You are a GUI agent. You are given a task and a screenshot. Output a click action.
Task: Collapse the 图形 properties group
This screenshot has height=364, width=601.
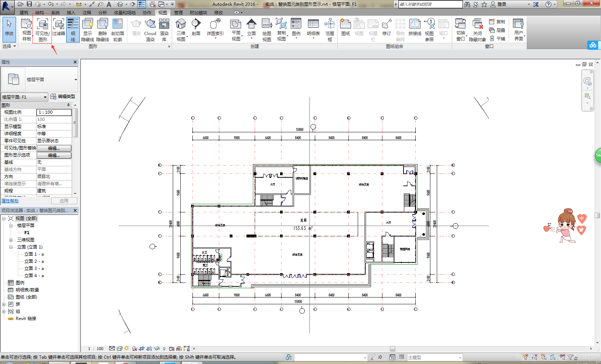click(x=69, y=105)
